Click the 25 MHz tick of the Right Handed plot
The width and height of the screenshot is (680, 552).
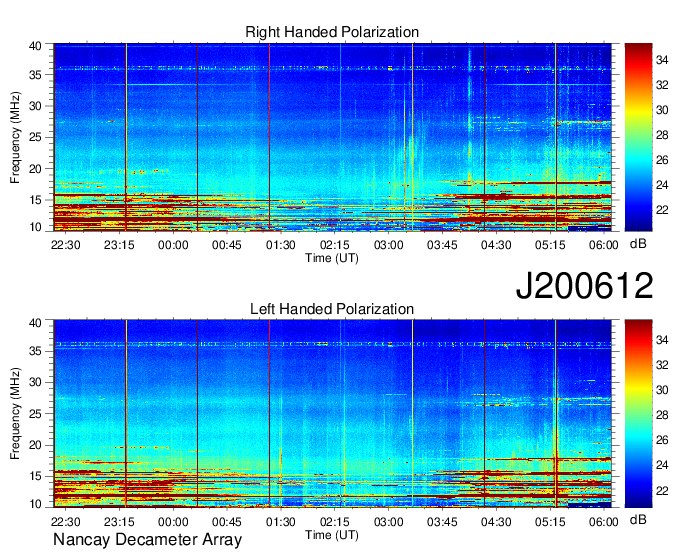35,137
